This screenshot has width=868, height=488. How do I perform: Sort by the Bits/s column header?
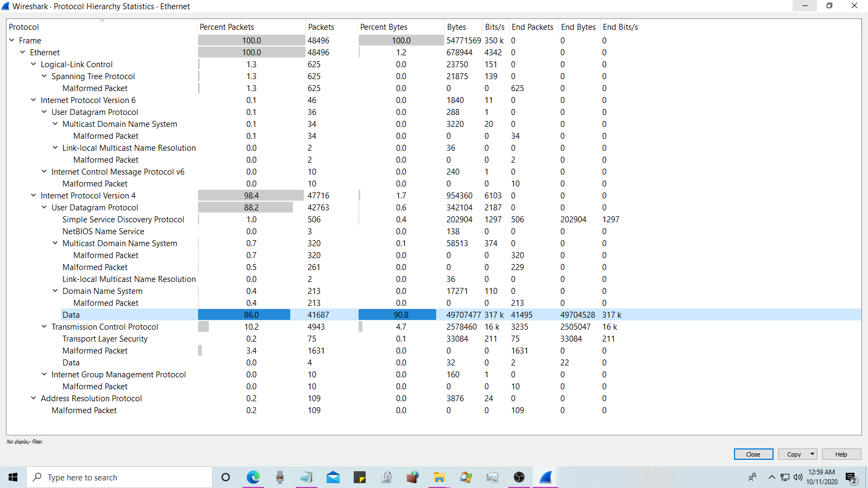496,27
